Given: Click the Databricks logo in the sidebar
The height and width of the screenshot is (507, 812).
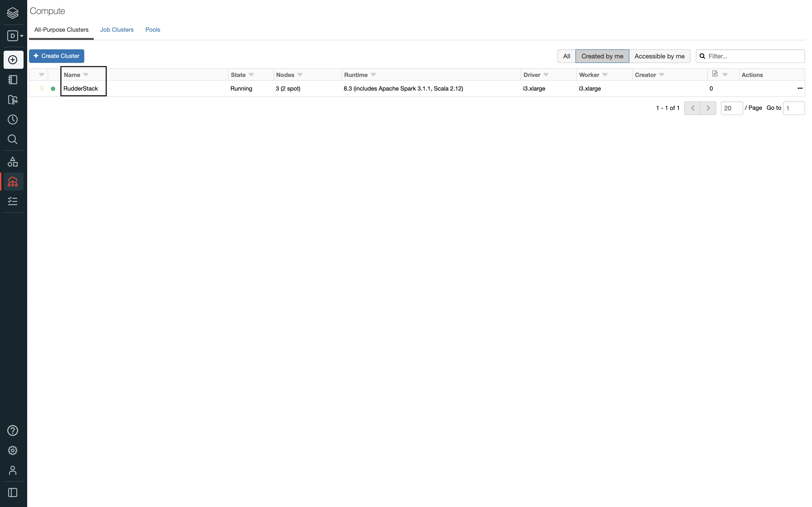Looking at the screenshot, I should click(x=13, y=13).
